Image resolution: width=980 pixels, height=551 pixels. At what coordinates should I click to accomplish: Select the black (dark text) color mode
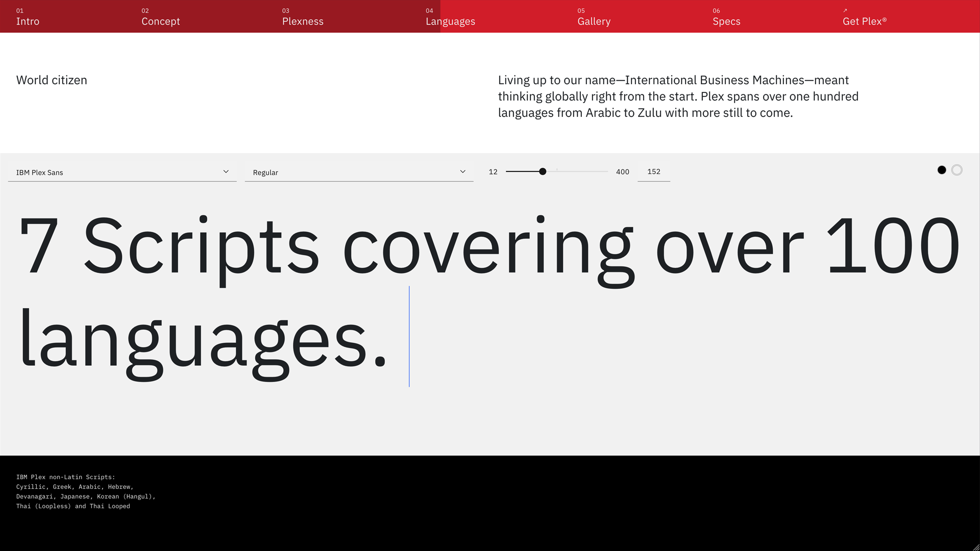[x=942, y=170]
